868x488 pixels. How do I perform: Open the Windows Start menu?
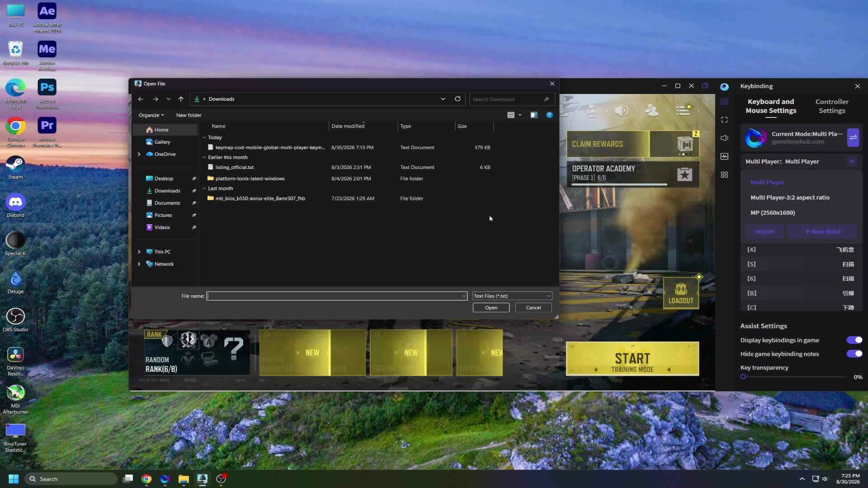[14, 479]
